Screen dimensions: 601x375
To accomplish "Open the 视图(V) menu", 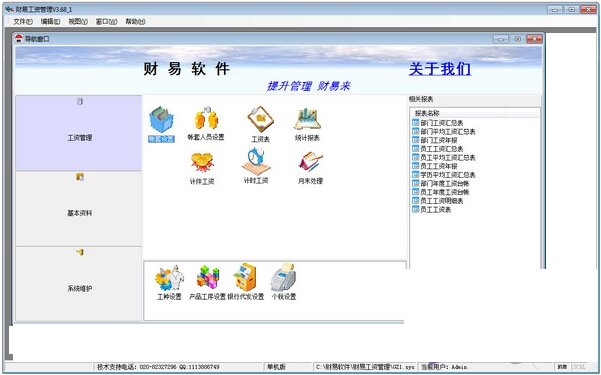I will tap(78, 22).
